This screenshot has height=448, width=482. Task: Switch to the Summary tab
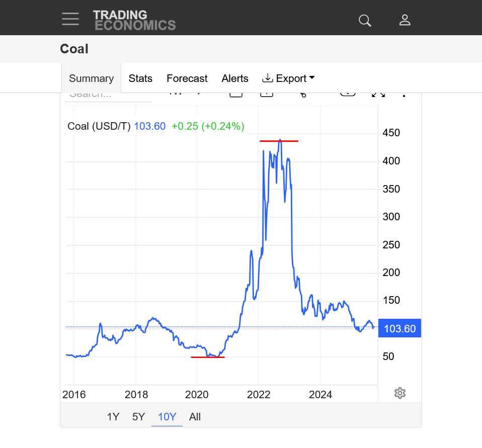click(x=91, y=78)
